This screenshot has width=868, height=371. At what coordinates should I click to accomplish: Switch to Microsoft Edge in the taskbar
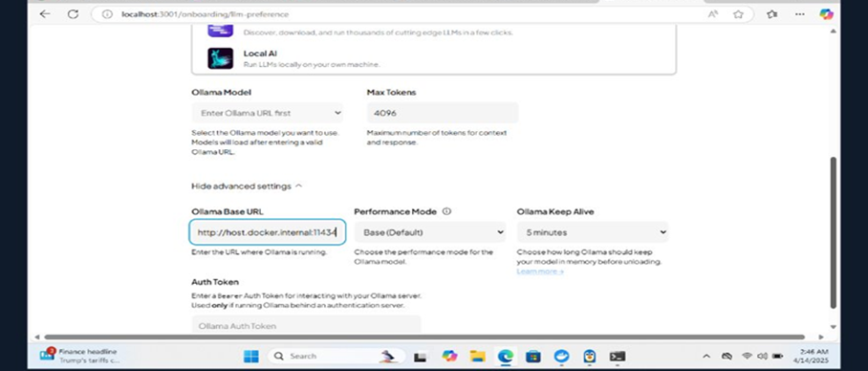point(506,356)
